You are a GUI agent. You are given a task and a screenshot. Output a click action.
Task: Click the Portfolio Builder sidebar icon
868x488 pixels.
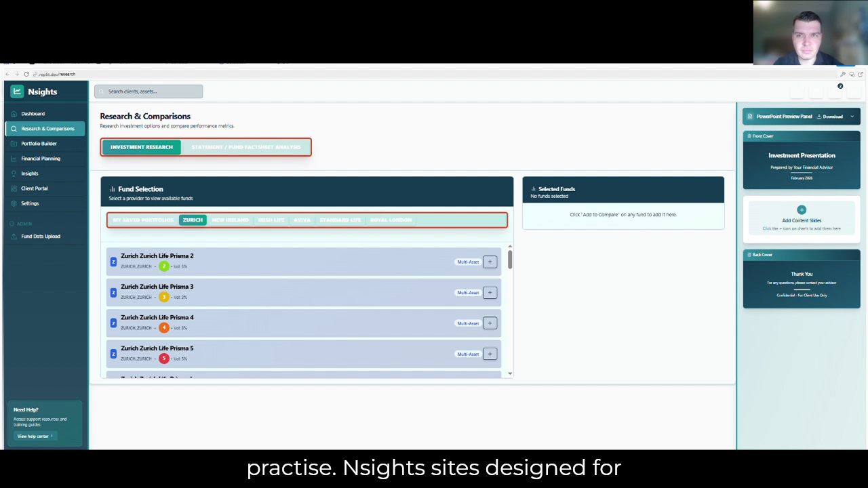[x=14, y=144]
